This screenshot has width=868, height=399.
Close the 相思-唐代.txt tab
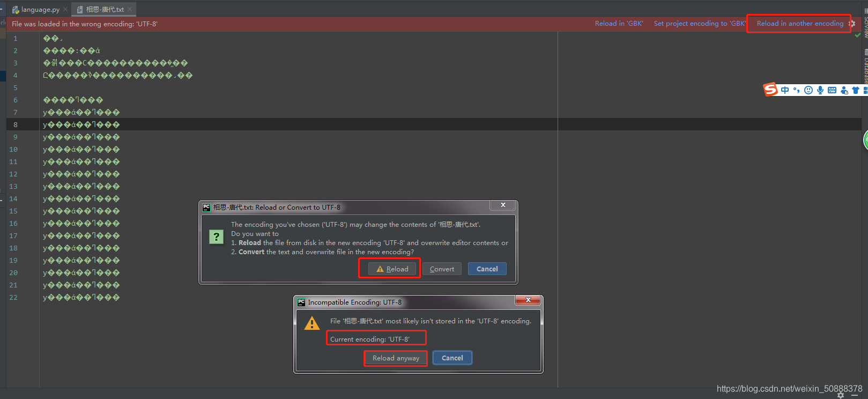click(x=130, y=9)
